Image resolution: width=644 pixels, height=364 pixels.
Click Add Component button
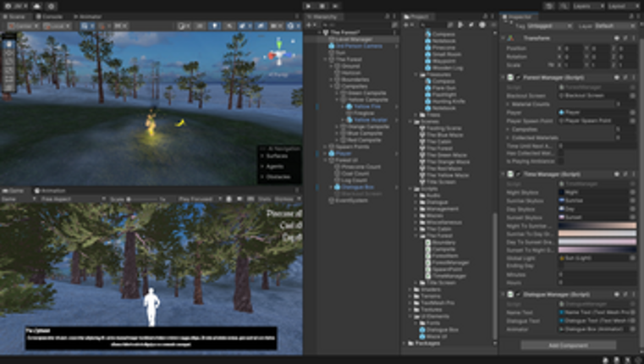pyautogui.click(x=569, y=345)
